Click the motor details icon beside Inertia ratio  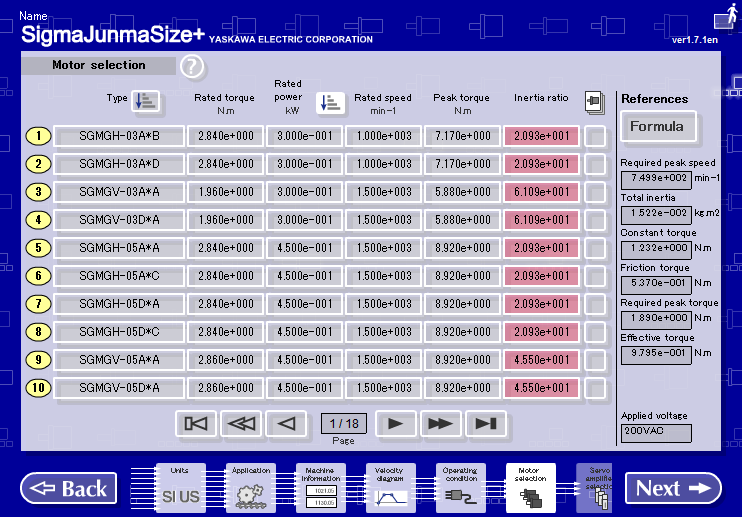coord(594,102)
